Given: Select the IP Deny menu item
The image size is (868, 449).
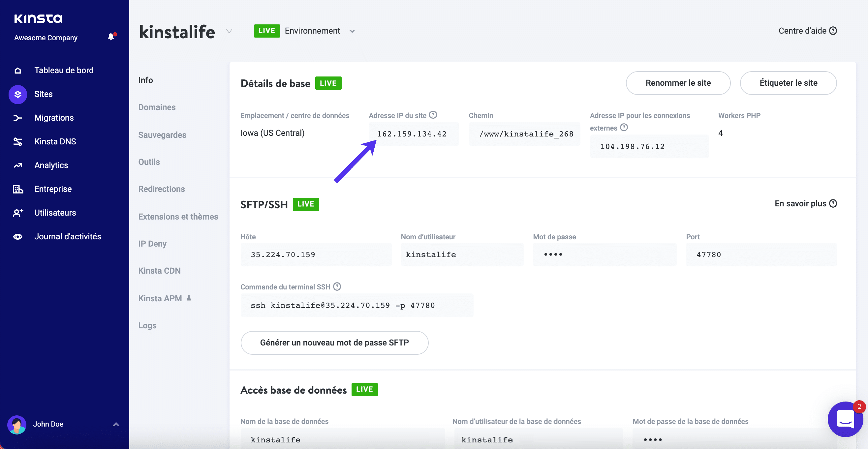Looking at the screenshot, I should [152, 243].
